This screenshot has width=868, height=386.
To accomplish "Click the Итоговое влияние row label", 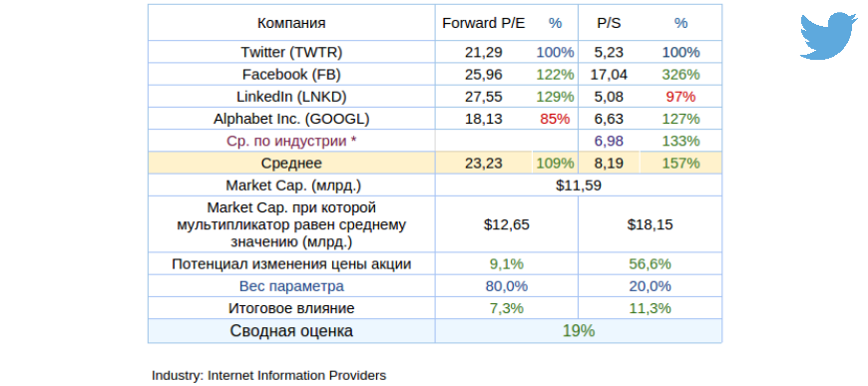I will [x=291, y=308].
